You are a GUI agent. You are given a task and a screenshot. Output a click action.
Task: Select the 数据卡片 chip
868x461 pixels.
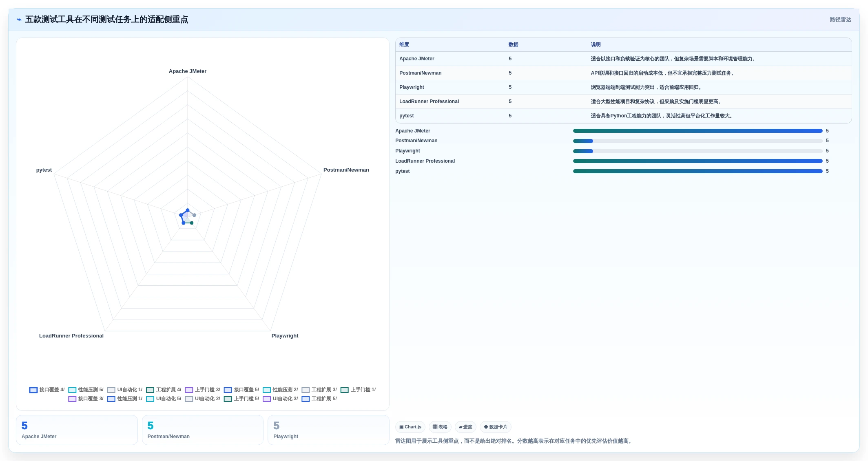pyautogui.click(x=496, y=427)
